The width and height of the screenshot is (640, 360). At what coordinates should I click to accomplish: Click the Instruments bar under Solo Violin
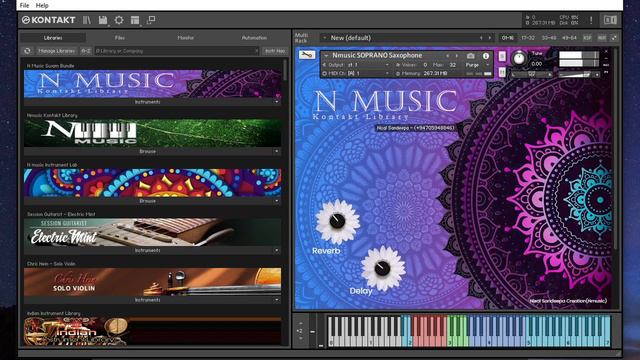(148, 300)
